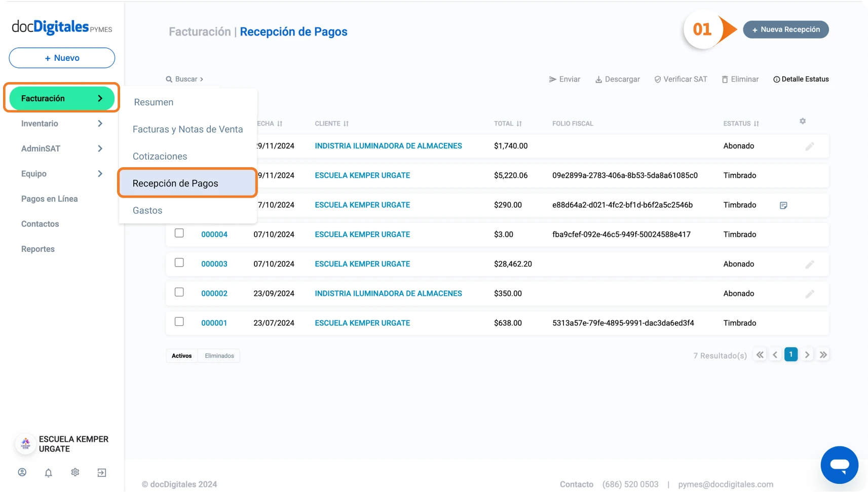Open the table column settings gear
Image resolution: width=868 pixels, height=492 pixels.
[x=803, y=121]
